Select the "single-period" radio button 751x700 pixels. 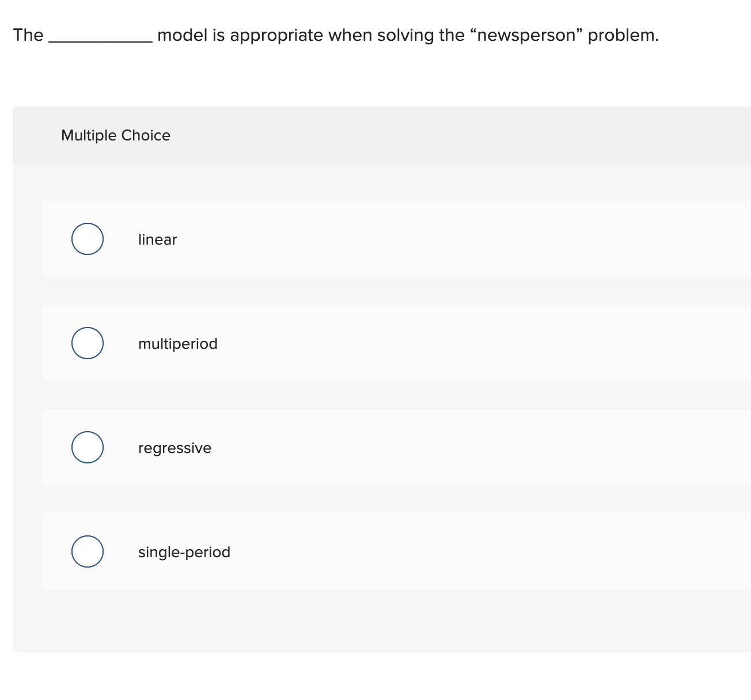click(x=87, y=551)
